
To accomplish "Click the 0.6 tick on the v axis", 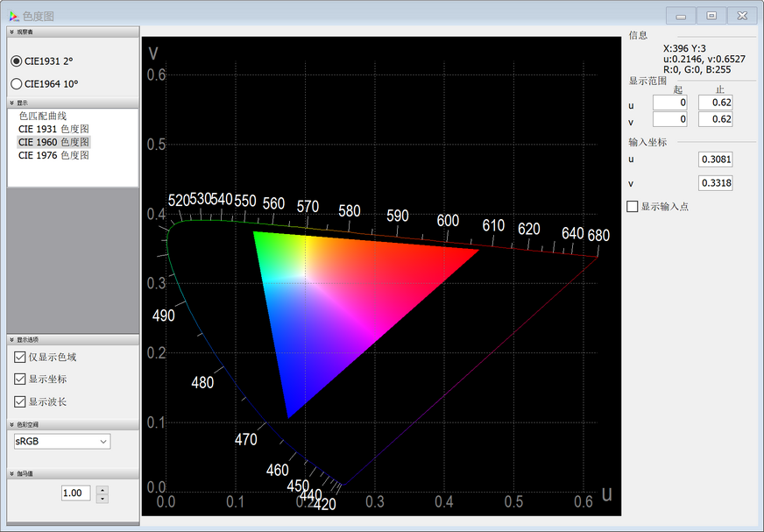I will point(156,74).
